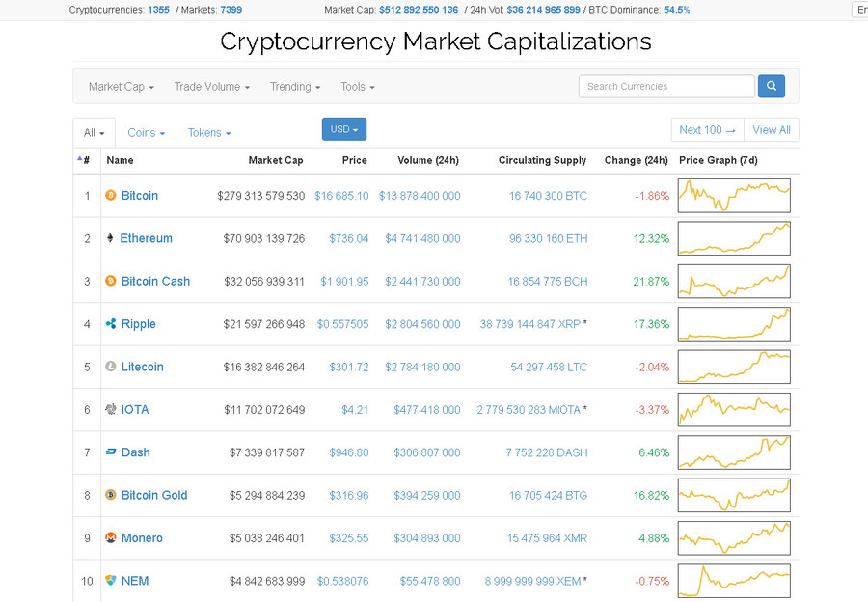Open the Tokens filter tab

209,133
